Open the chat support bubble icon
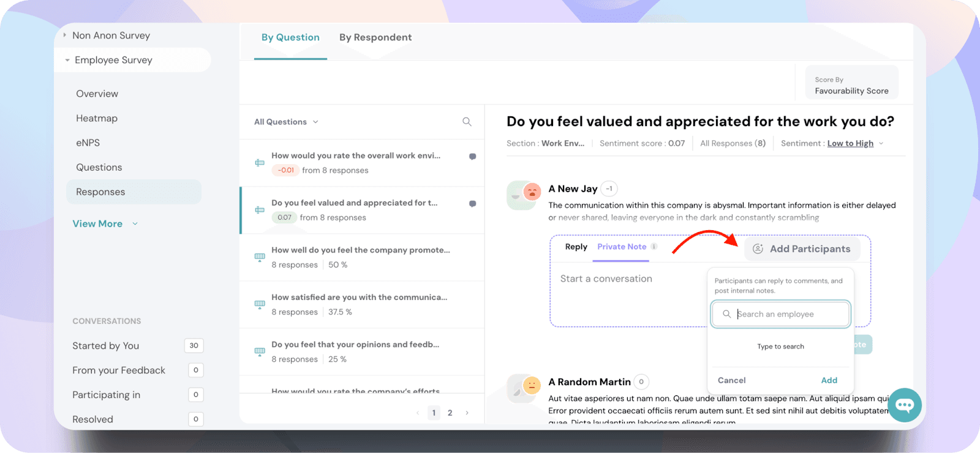Image resolution: width=980 pixels, height=453 pixels. [x=905, y=405]
